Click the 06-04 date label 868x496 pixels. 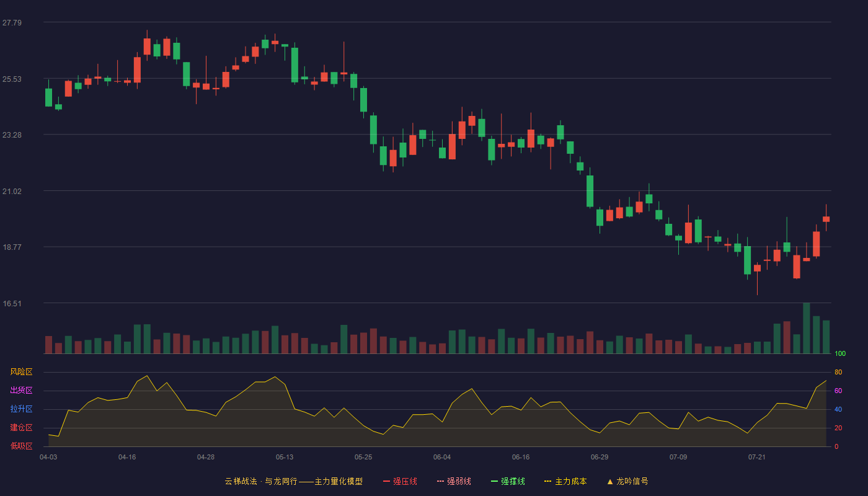point(442,457)
